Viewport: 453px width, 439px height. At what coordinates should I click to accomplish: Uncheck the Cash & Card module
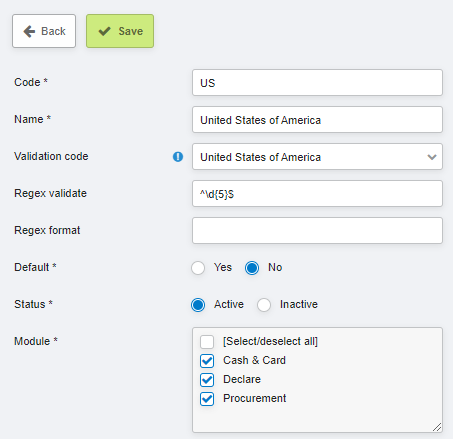pos(207,361)
